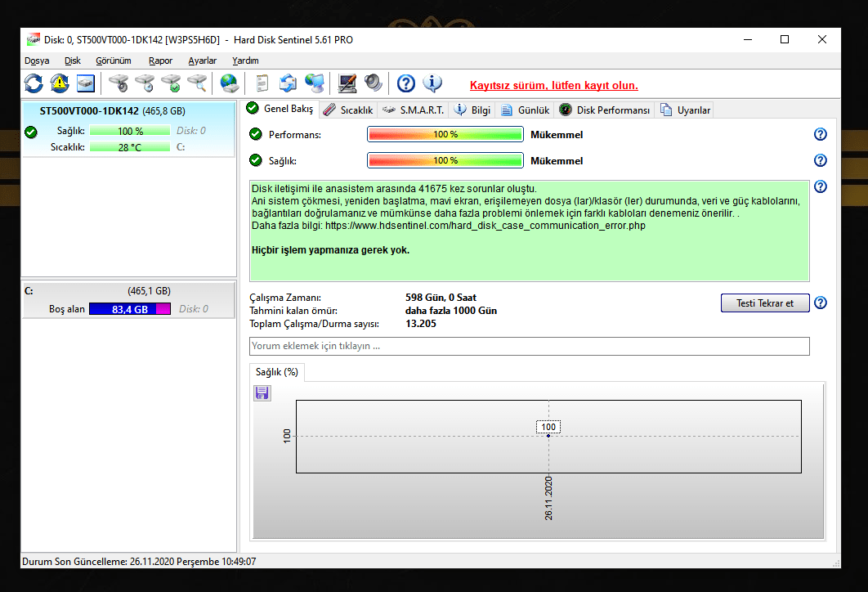Click the 26.11.2020 graph date label
This screenshot has width=868, height=592.
pyautogui.click(x=548, y=498)
